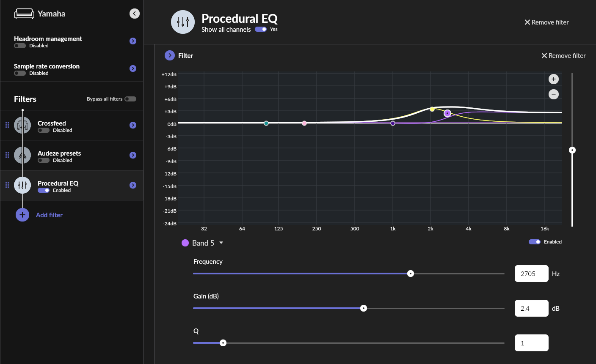Click the Add filter link
The image size is (596, 364).
[49, 215]
